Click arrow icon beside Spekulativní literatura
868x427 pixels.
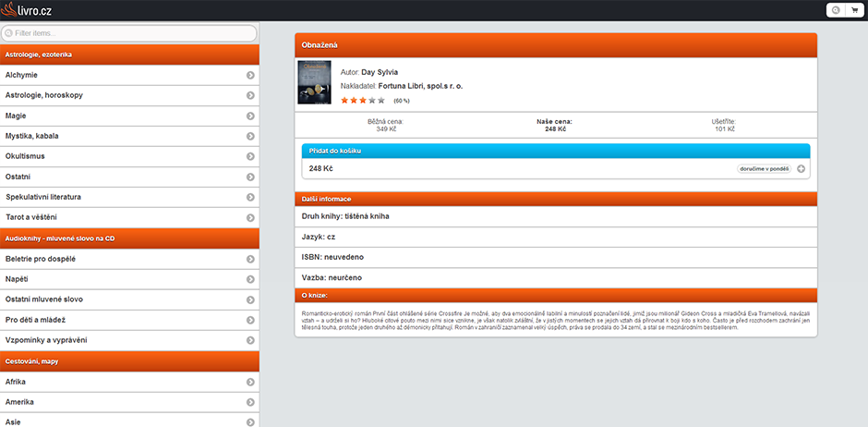point(250,198)
